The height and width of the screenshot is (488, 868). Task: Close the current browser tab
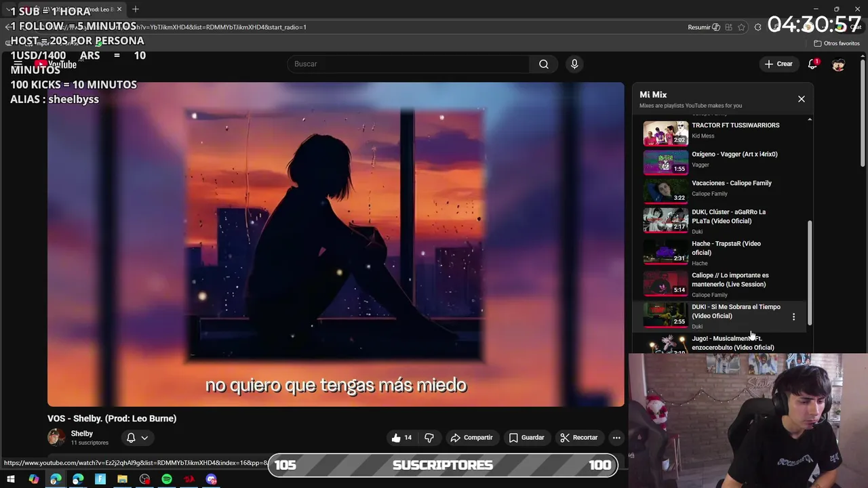pyautogui.click(x=119, y=9)
